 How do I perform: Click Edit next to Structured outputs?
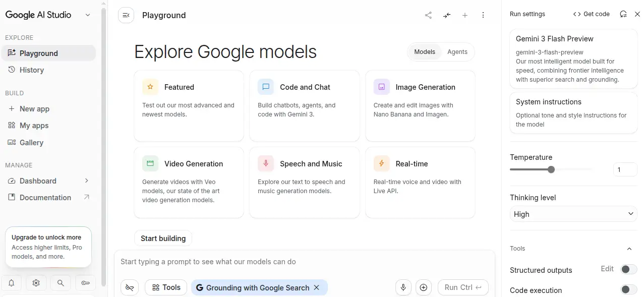(x=607, y=269)
